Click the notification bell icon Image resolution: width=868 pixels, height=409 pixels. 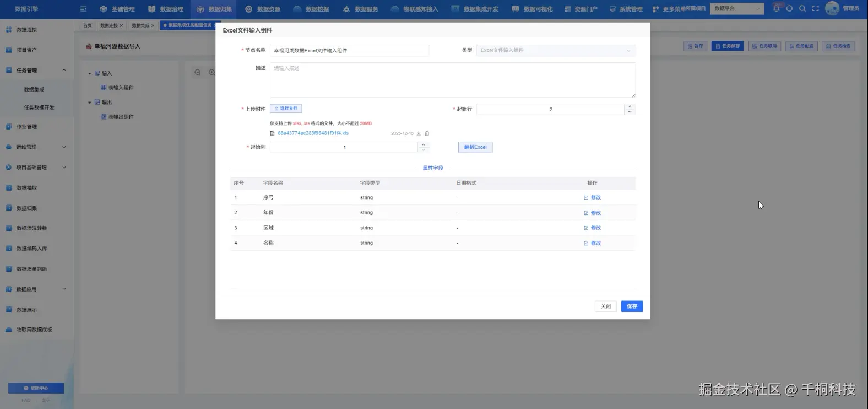776,9
